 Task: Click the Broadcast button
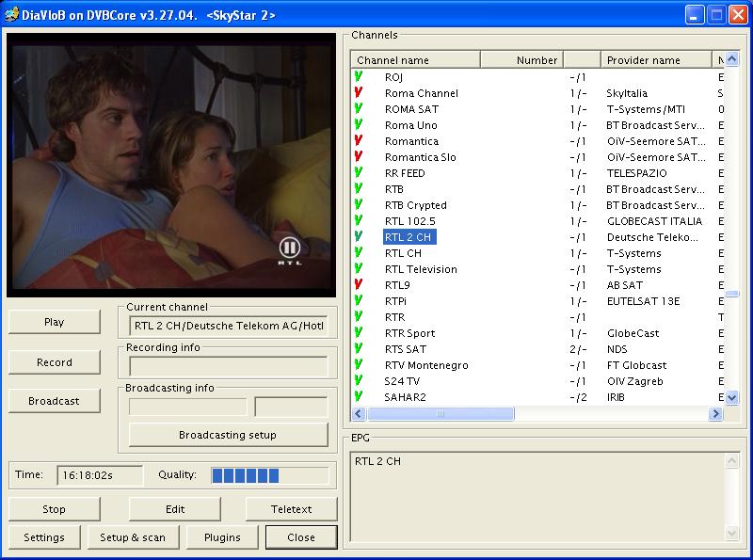coord(55,401)
